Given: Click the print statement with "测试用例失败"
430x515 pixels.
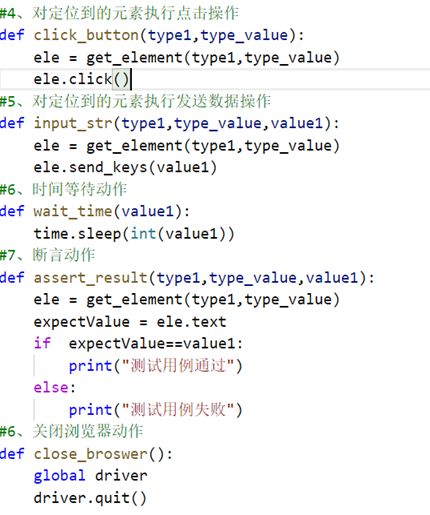Looking at the screenshot, I should click(x=155, y=410).
